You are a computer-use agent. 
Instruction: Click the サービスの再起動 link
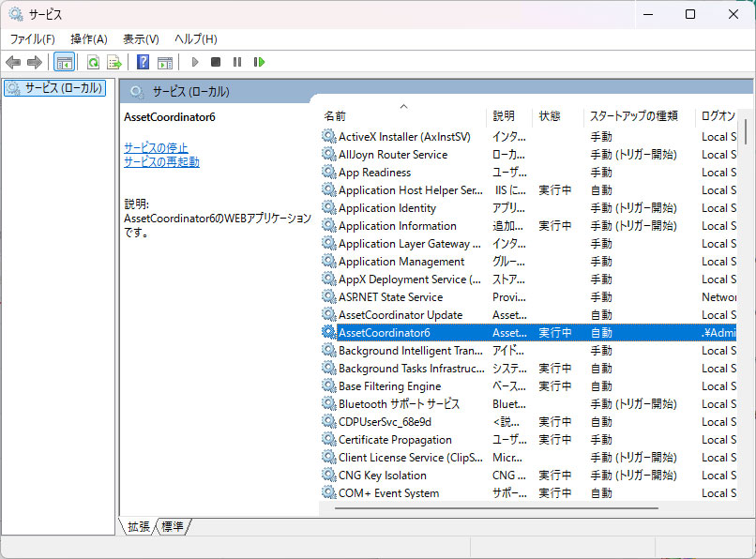(161, 161)
